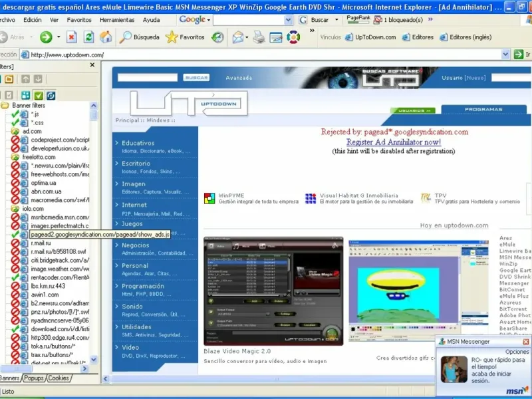The image size is (532, 399).
Task: Click the colorful ring toolbar icon
Action: (293, 37)
